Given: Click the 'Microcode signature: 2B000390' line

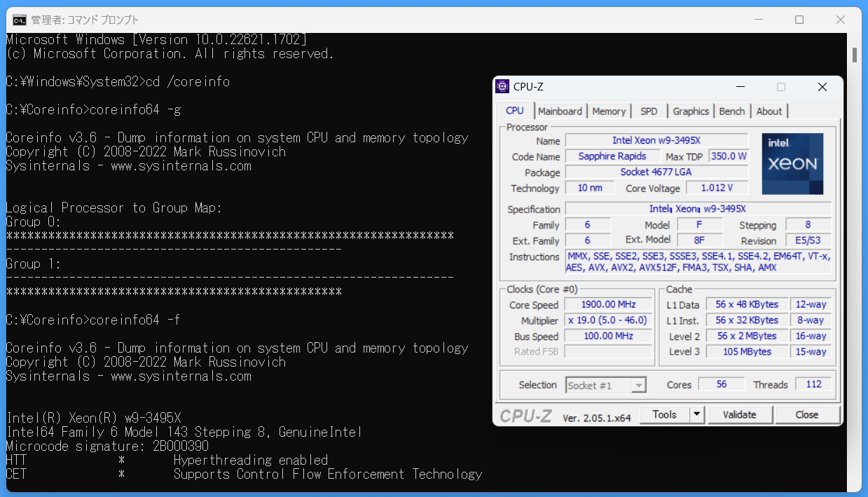Looking at the screenshot, I should (107, 447).
